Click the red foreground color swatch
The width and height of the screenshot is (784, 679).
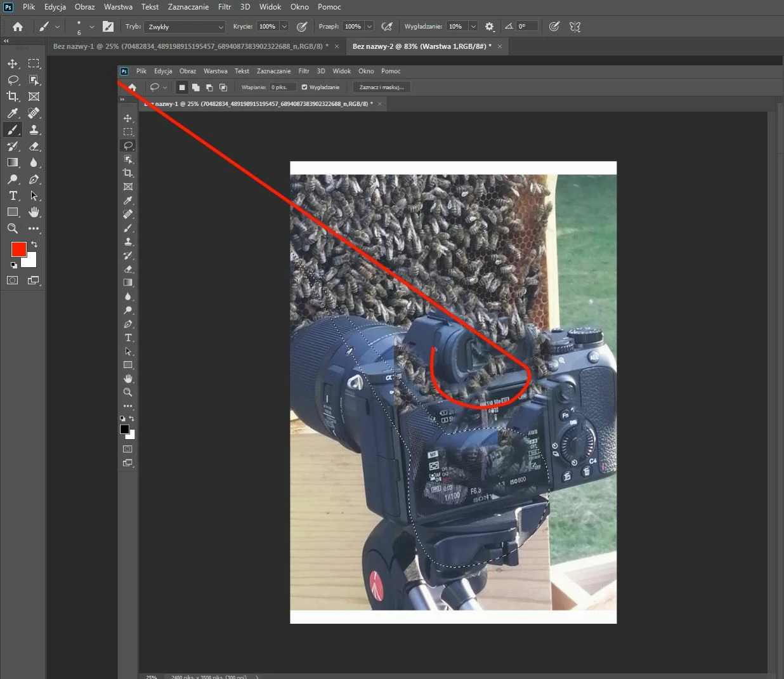(18, 249)
